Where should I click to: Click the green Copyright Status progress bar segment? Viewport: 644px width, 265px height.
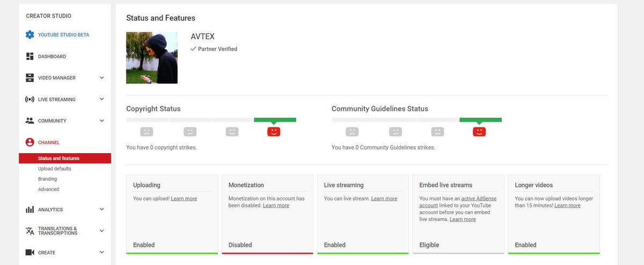click(275, 120)
